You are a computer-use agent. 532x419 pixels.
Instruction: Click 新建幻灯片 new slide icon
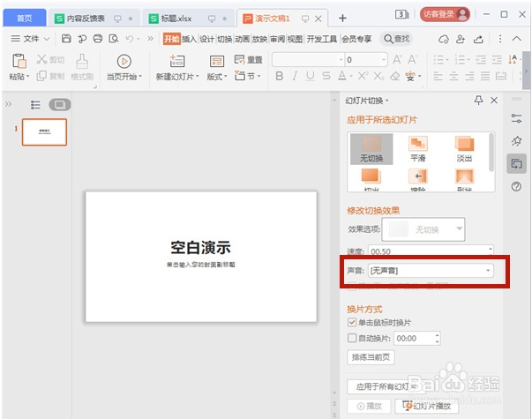(x=177, y=62)
